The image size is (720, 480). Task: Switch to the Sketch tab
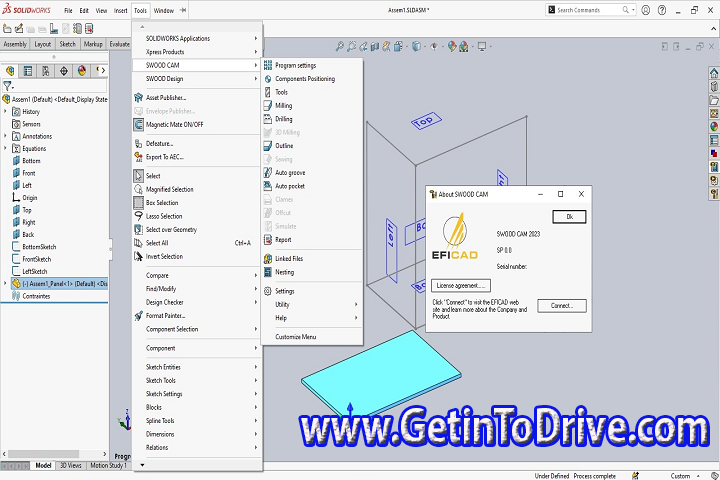coord(68,44)
